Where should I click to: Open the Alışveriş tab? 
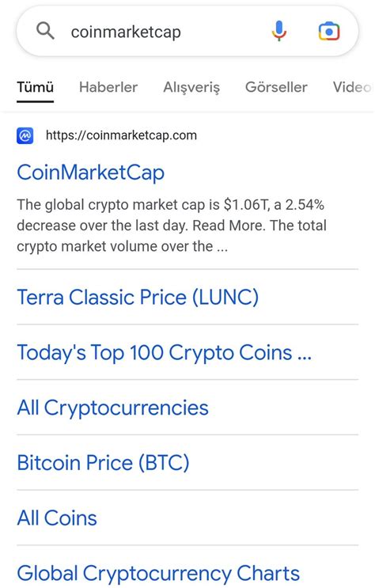191,88
